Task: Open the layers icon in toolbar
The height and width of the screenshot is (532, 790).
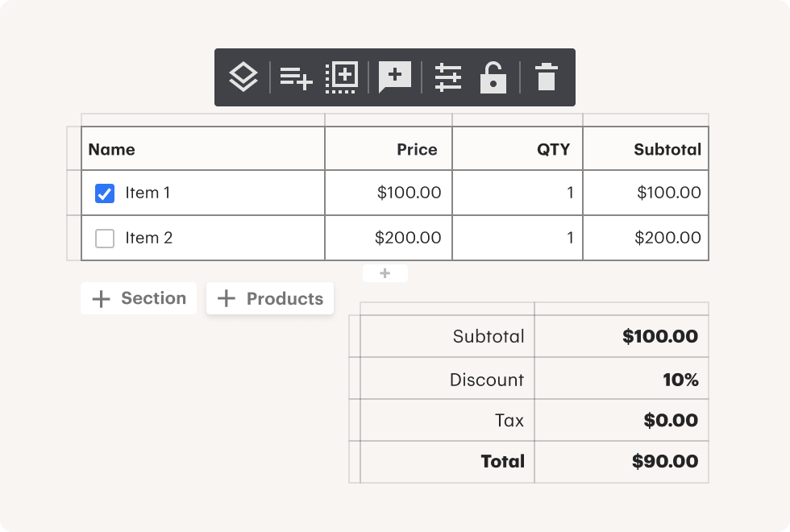Action: [x=243, y=77]
